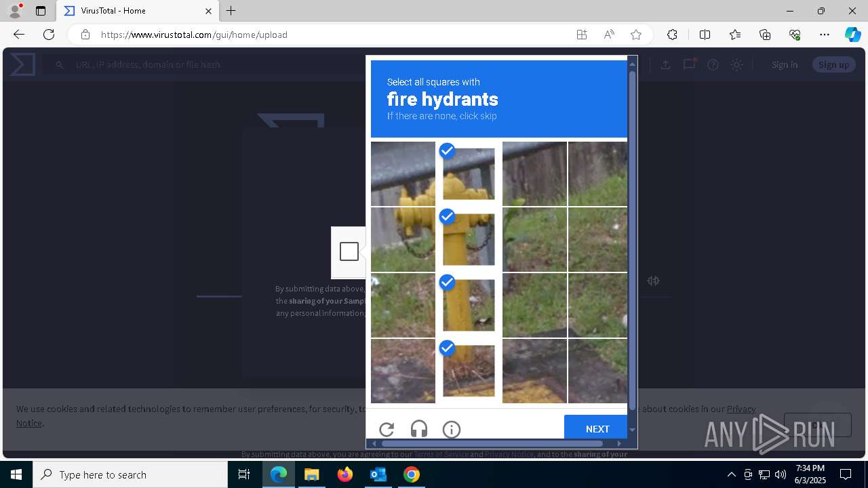Deselect the checked hydrant pole tile
Viewport: 868px width, 488px height.
point(469,305)
